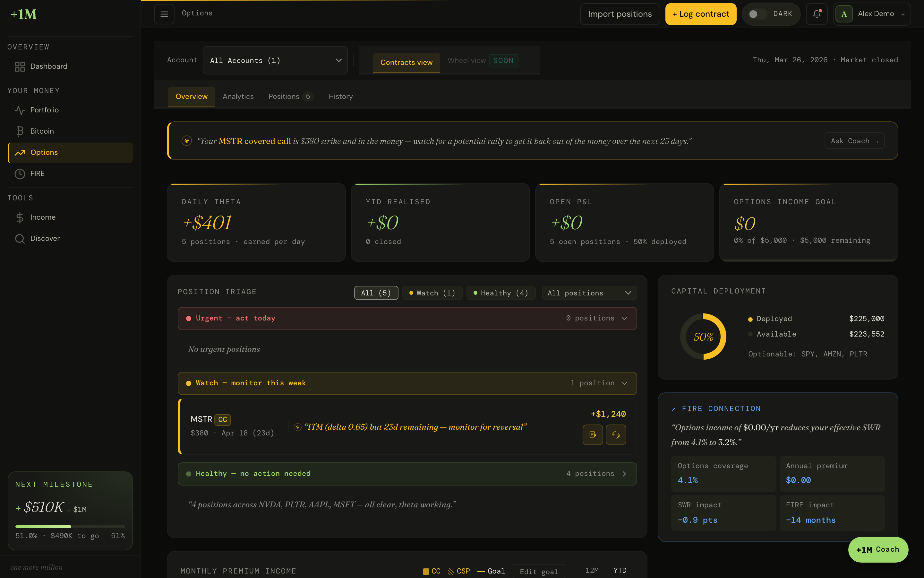Click the Portfolio pulse icon
924x578 pixels.
pyautogui.click(x=20, y=110)
